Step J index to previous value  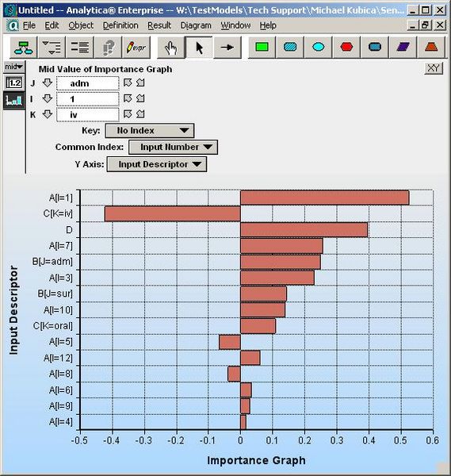(x=128, y=83)
